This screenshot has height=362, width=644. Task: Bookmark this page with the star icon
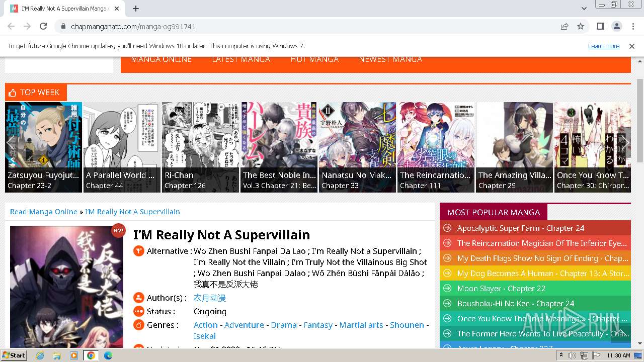pos(581,26)
